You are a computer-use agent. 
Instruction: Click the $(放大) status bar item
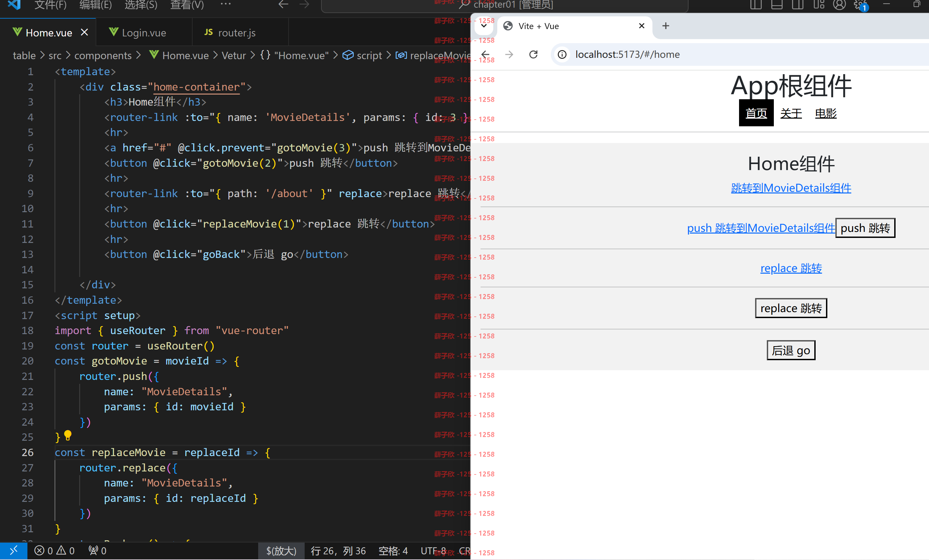coord(281,551)
